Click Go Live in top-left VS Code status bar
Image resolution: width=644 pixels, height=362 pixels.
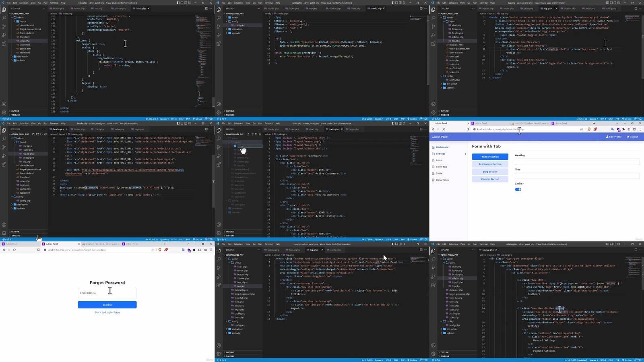[198, 119]
